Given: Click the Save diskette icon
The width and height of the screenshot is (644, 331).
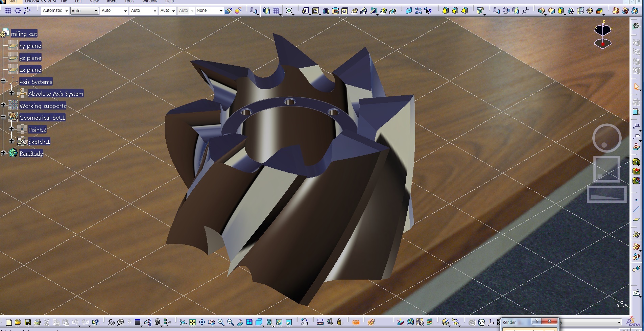Looking at the screenshot, I should (28, 322).
